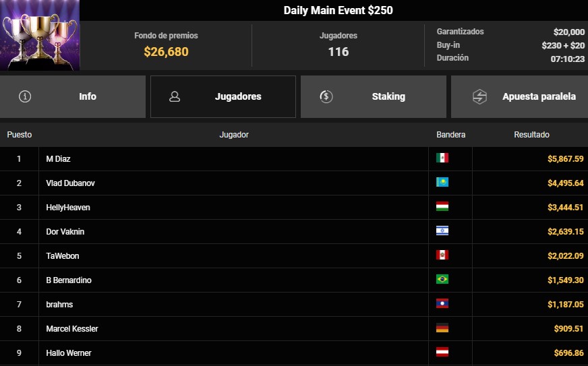Image resolution: width=588 pixels, height=366 pixels.
Task: Click the Jugador column header
Action: (x=234, y=135)
